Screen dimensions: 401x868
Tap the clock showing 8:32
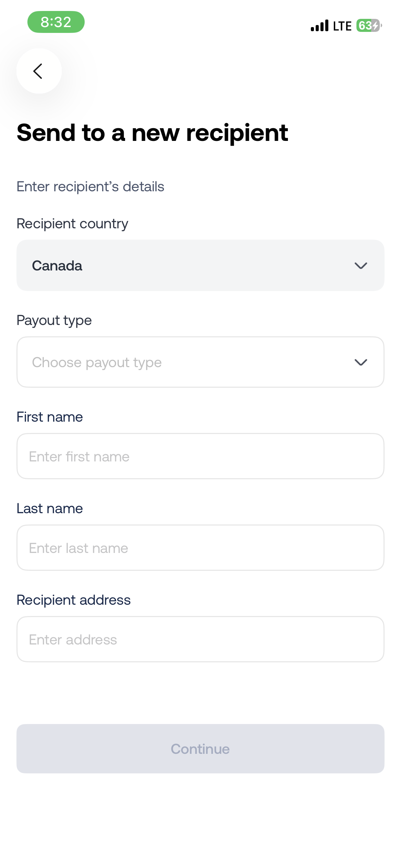tap(56, 22)
